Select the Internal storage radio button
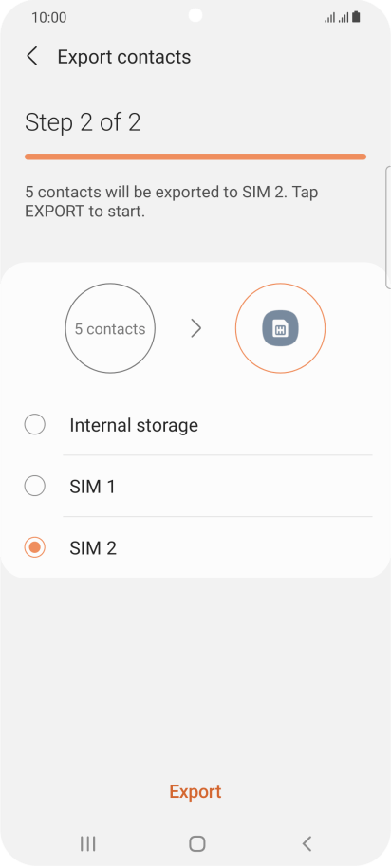The height and width of the screenshot is (868, 391). (x=35, y=425)
